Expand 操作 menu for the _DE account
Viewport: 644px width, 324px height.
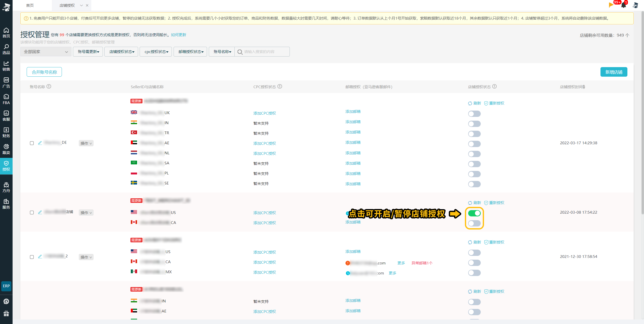click(x=86, y=143)
